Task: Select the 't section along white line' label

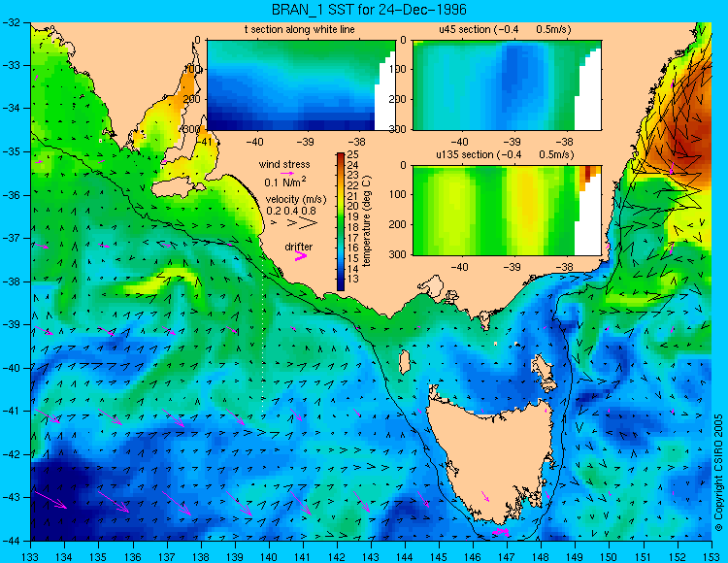Action: tap(300, 30)
